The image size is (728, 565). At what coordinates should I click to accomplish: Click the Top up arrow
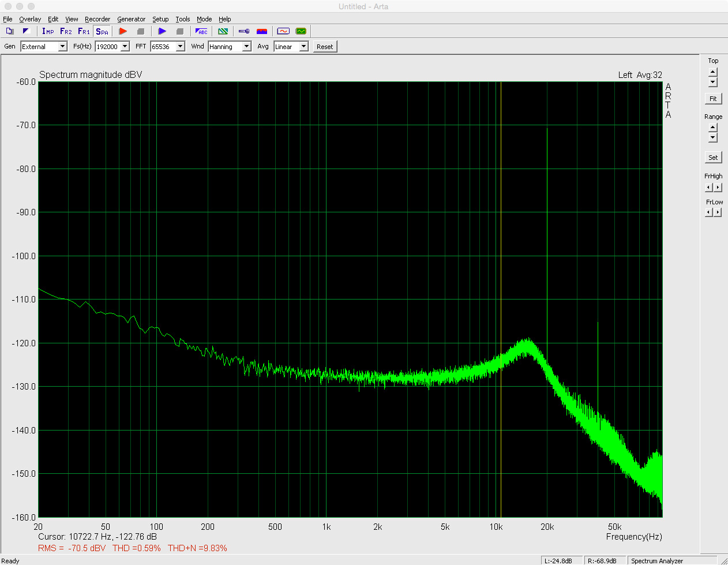pos(713,72)
